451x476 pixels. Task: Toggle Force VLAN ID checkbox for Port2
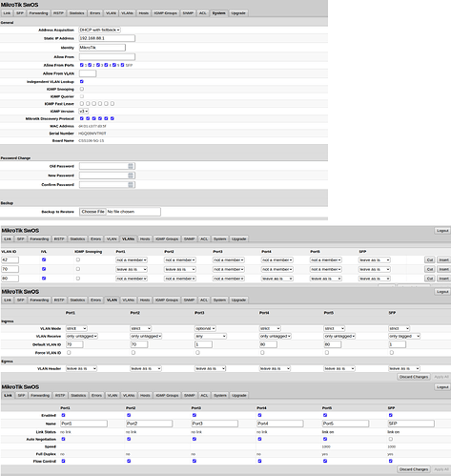click(133, 353)
